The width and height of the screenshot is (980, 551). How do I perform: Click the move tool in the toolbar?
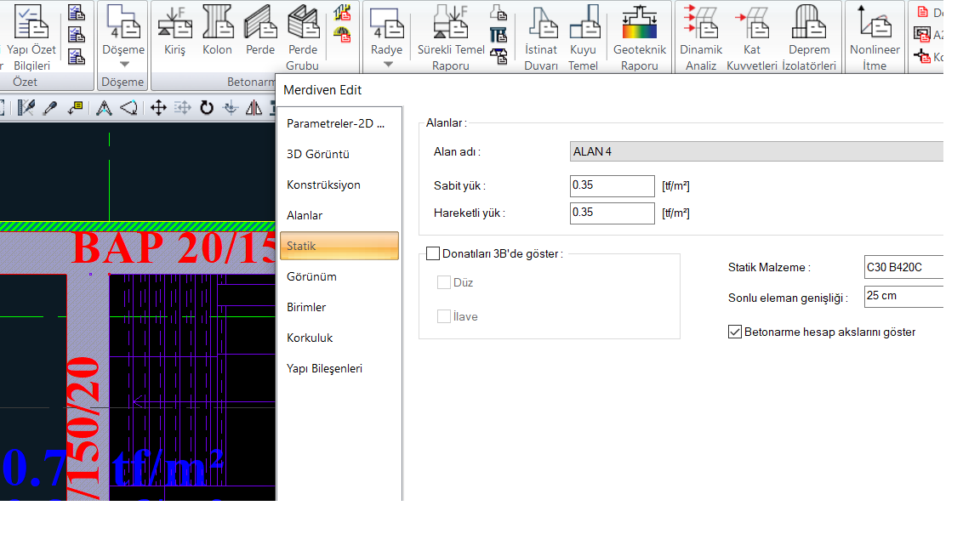coord(157,108)
